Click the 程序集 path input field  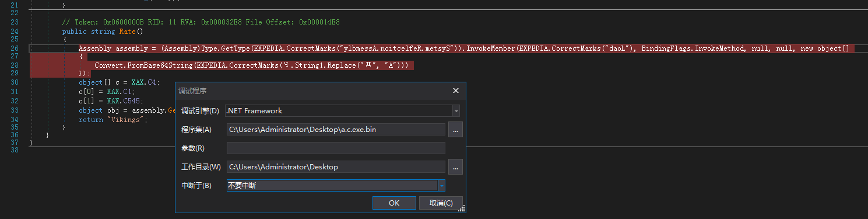pyautogui.click(x=336, y=130)
